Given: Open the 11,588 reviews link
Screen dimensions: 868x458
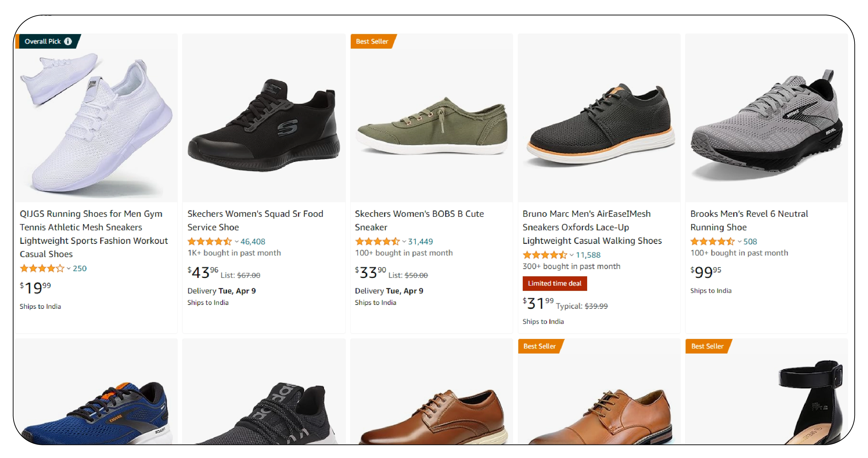Looking at the screenshot, I should point(588,255).
